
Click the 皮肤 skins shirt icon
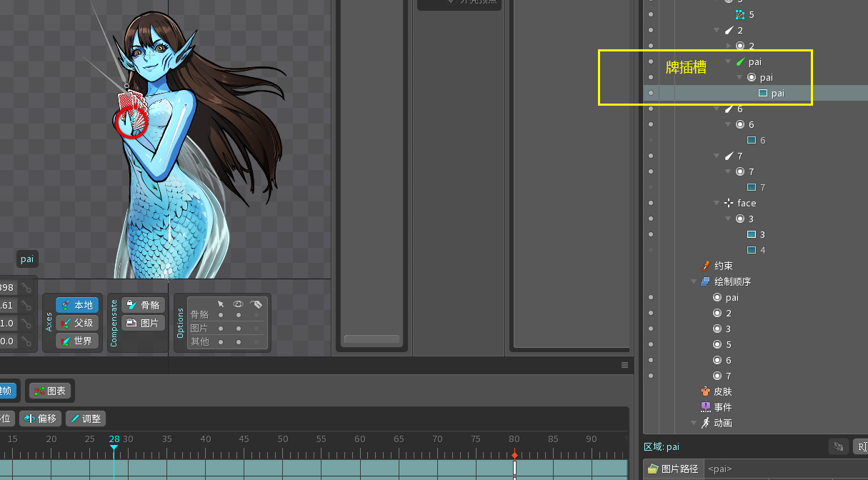(x=706, y=392)
